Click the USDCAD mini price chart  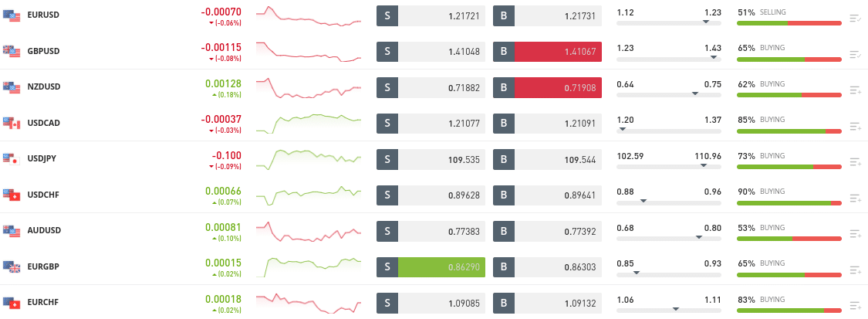click(x=309, y=122)
